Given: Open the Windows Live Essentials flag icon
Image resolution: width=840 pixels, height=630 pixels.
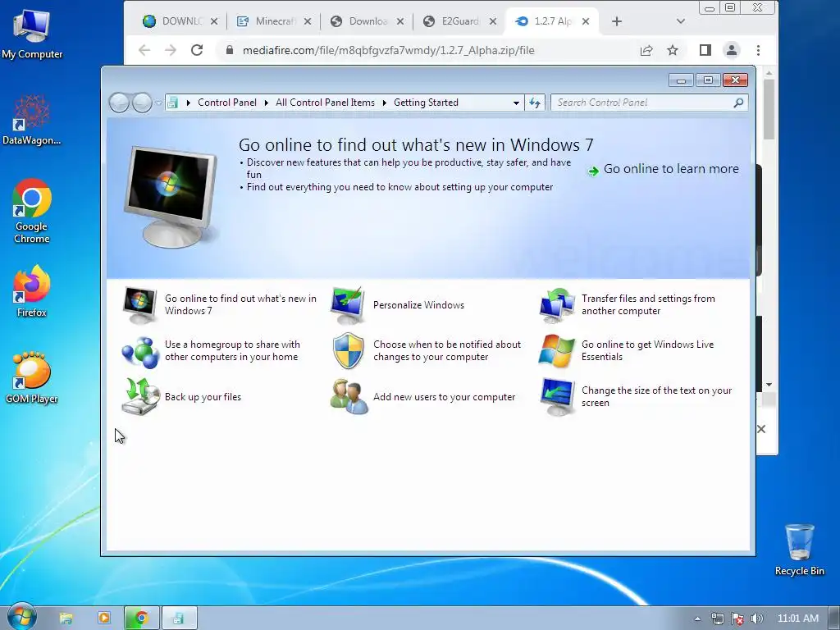Looking at the screenshot, I should (556, 351).
